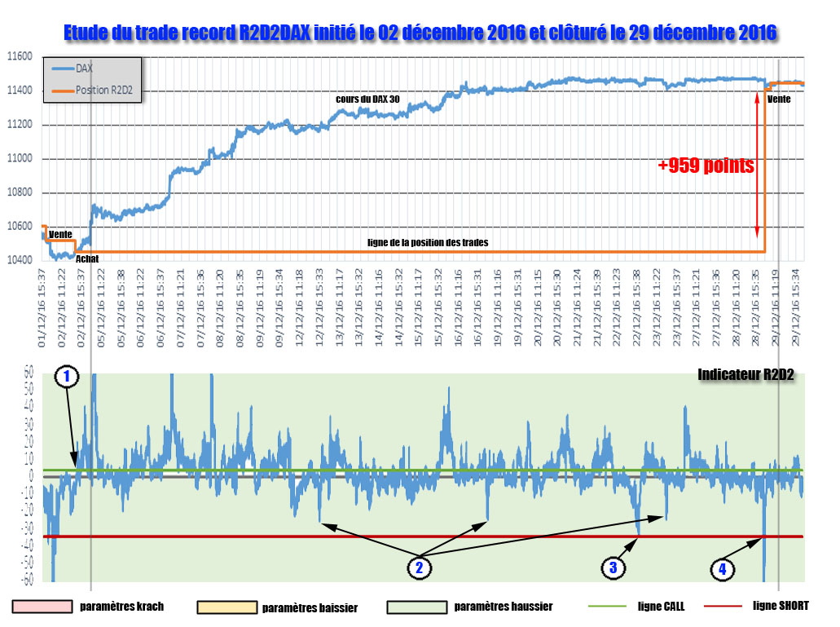Image resolution: width=840 pixels, height=627 pixels.
Task: Click the 10600 price axis value
Action: click(20, 226)
